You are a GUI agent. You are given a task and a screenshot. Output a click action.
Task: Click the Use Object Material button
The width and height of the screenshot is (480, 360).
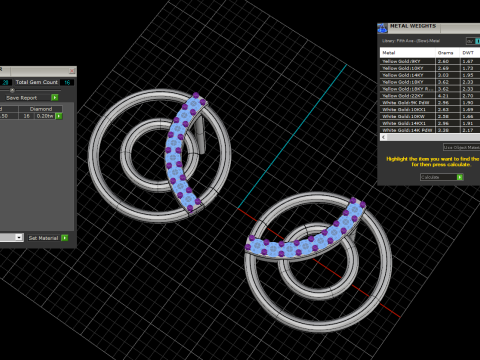point(461,147)
